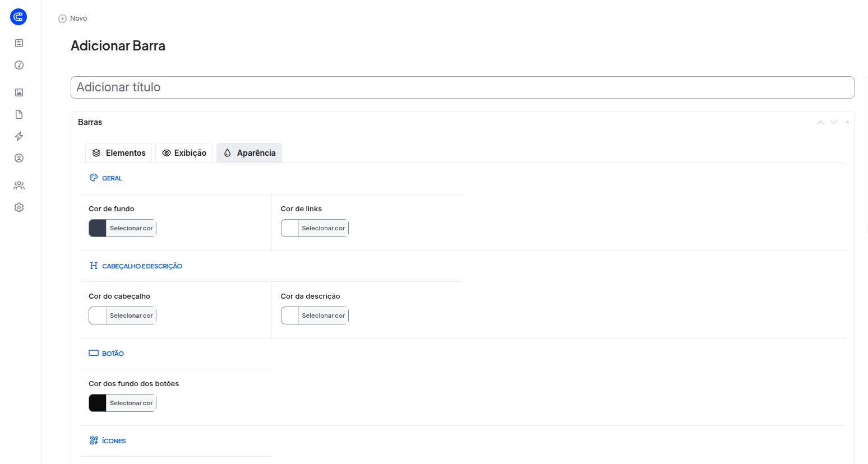Image resolution: width=868 pixels, height=464 pixels.
Task: Open the settings gear icon in the sidebar
Action: click(x=19, y=207)
